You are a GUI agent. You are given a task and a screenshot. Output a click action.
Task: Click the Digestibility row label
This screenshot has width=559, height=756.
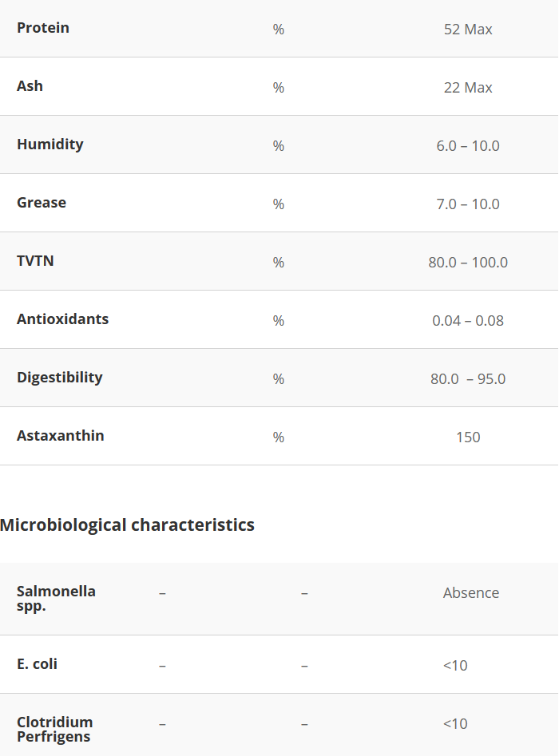[x=60, y=378]
